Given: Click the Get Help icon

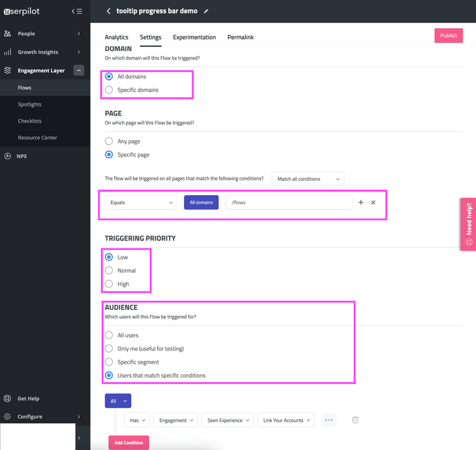Looking at the screenshot, I should 6,398.
